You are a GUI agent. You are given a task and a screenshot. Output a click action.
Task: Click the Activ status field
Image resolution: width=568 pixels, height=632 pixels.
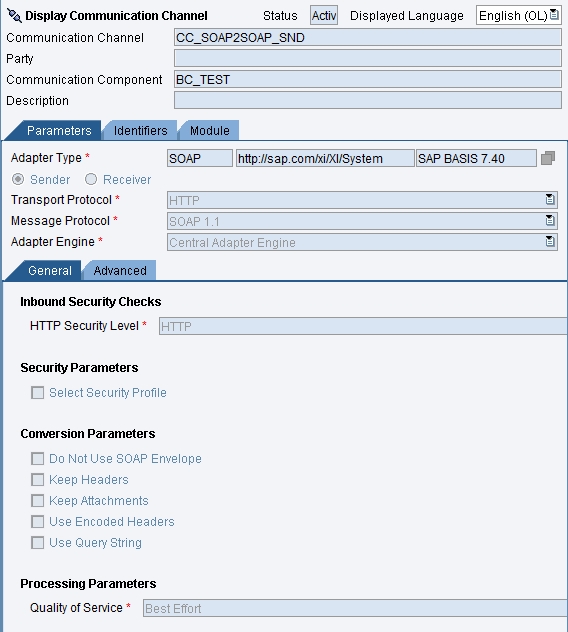(x=324, y=15)
